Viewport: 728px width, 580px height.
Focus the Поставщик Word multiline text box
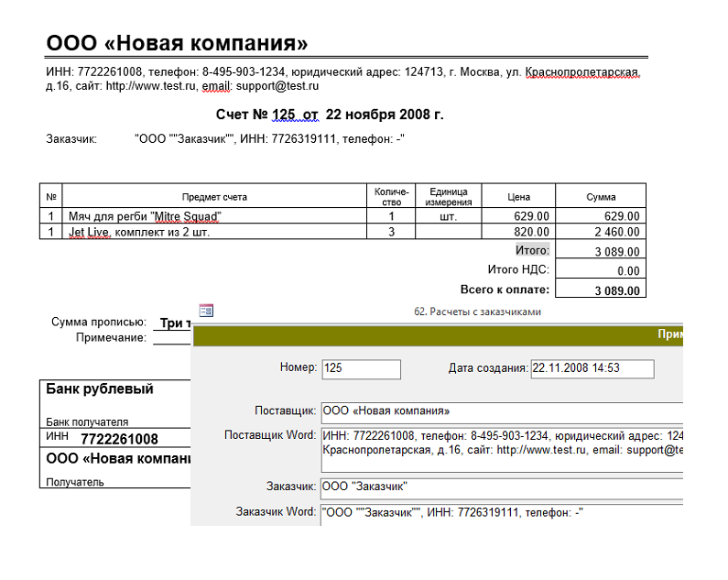502,443
